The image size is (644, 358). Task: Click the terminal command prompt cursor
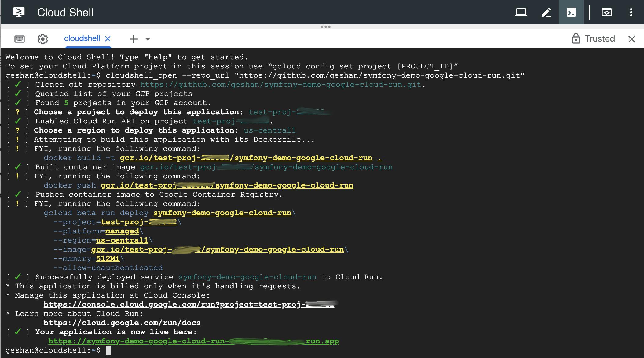[x=108, y=350]
